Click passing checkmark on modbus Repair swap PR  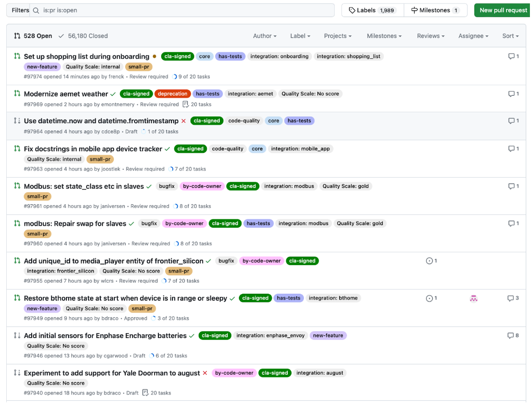pyautogui.click(x=131, y=224)
